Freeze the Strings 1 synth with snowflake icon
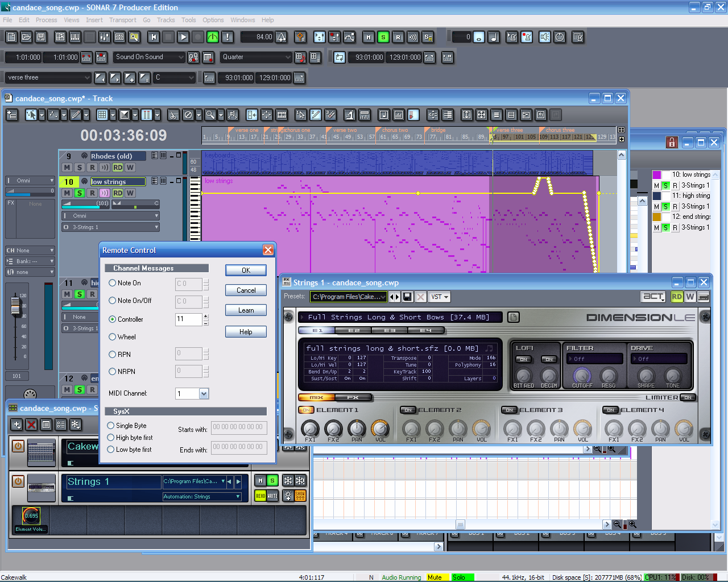This screenshot has height=582, width=728. coord(288,481)
